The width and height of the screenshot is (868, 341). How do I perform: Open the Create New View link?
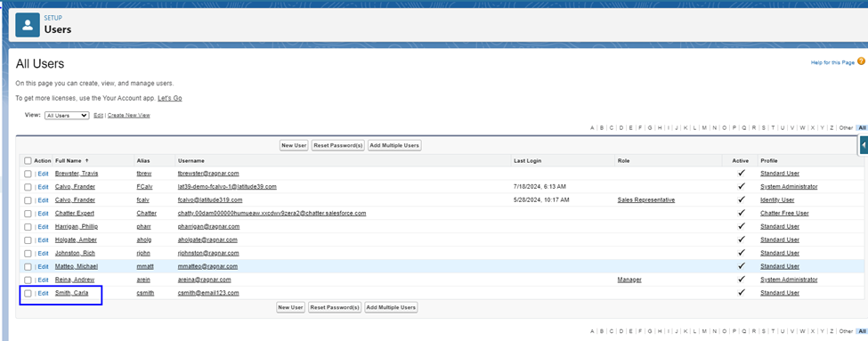pyautogui.click(x=128, y=115)
